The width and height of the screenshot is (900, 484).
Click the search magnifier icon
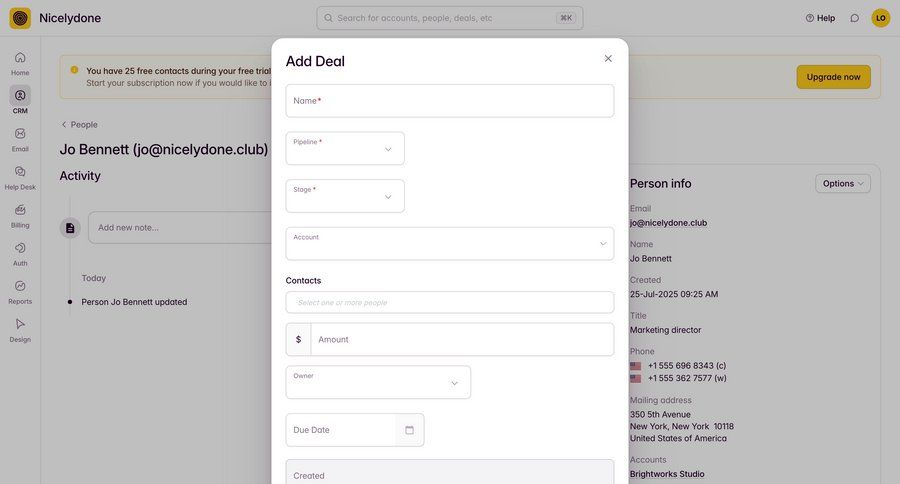(x=328, y=18)
